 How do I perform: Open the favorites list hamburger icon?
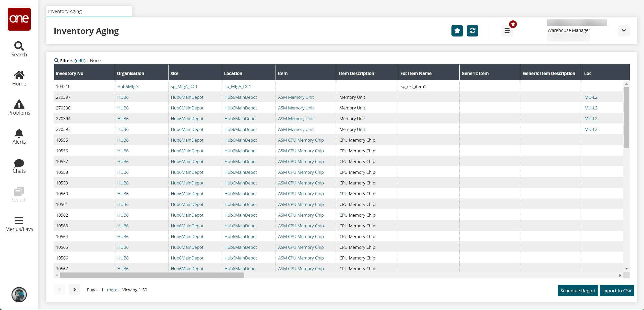coord(507,31)
